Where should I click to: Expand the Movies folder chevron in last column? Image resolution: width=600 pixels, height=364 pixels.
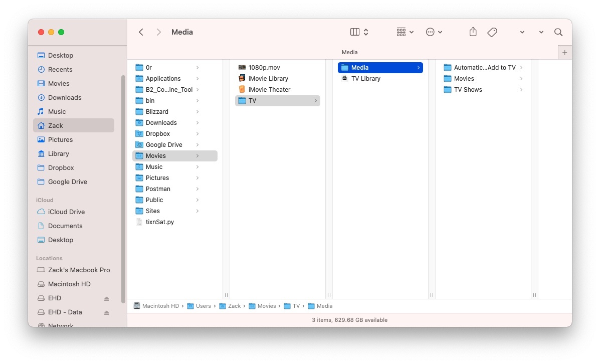[x=521, y=78]
